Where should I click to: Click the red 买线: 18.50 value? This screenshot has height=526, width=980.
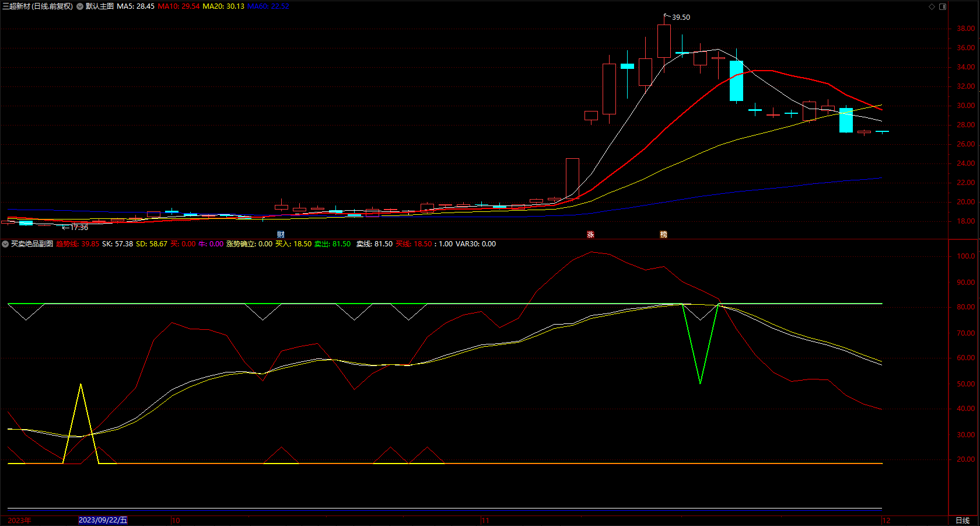tap(414, 244)
